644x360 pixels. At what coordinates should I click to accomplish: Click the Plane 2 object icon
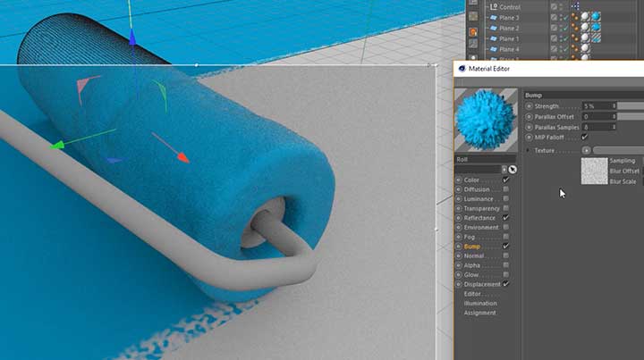[494, 29]
